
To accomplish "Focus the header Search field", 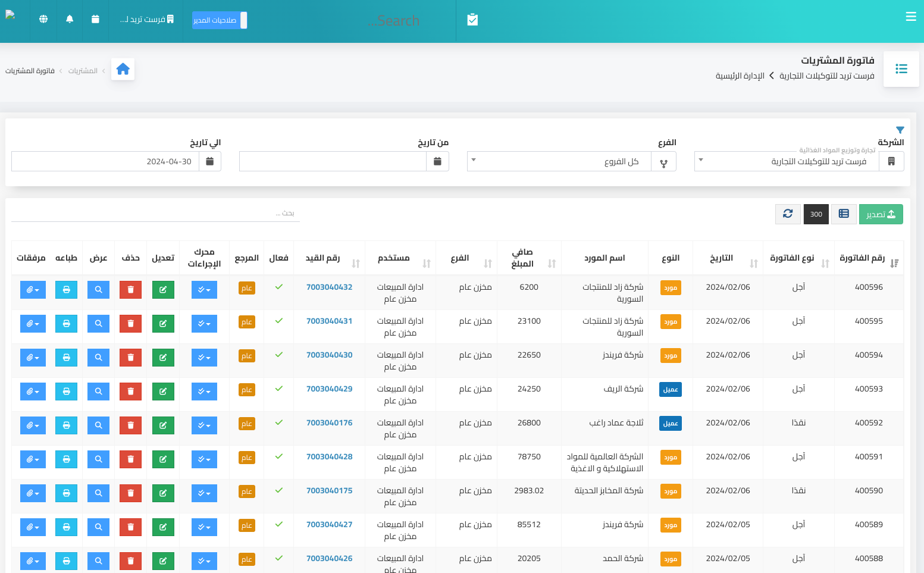I will (394, 21).
